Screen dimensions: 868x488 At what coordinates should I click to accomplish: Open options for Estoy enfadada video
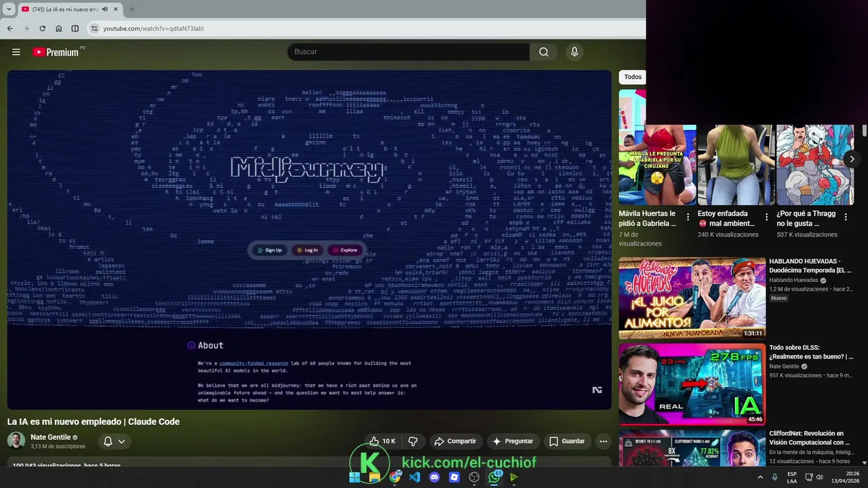click(767, 217)
